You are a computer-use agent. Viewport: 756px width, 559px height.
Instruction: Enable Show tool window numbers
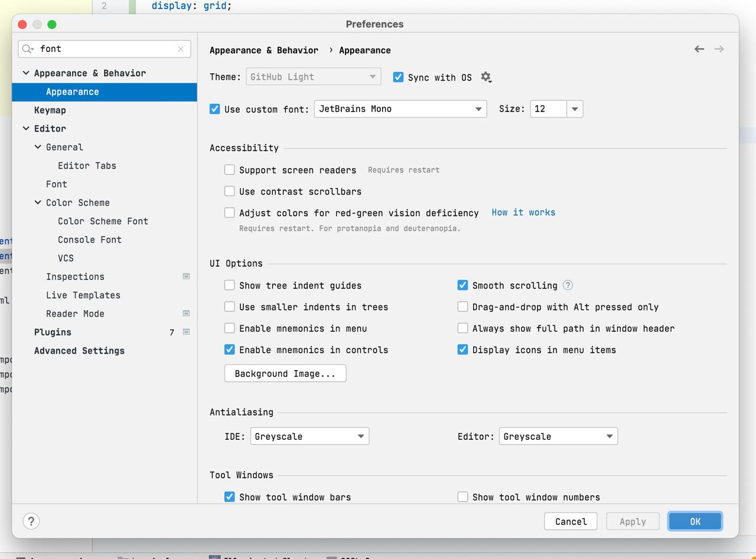[x=463, y=497]
